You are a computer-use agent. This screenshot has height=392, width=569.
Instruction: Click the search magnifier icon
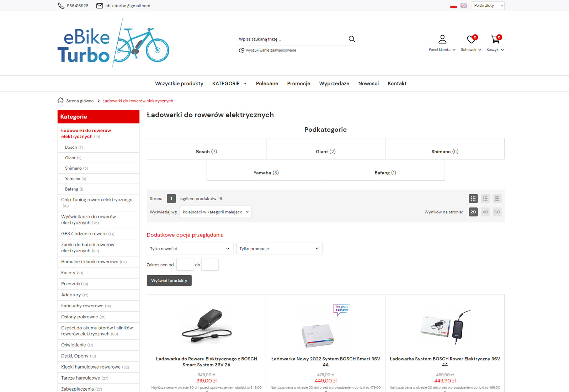pyautogui.click(x=351, y=39)
